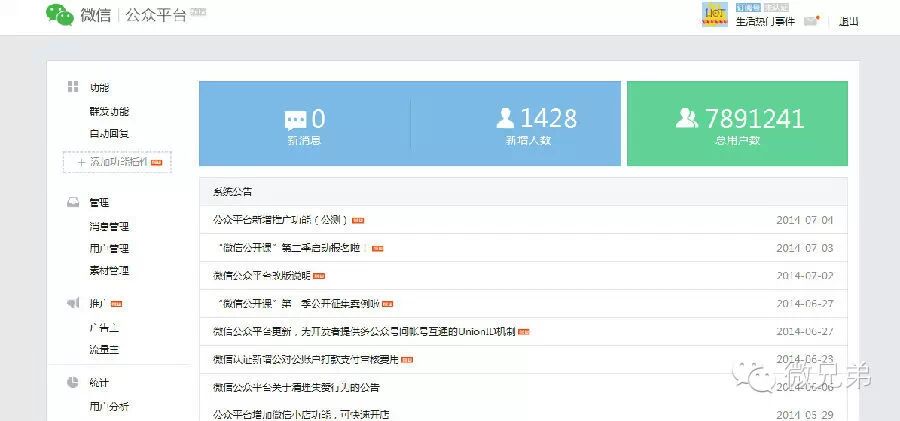Screen dimensions: 900x421
Task: Open 流量主 in the sidebar
Action: (104, 349)
